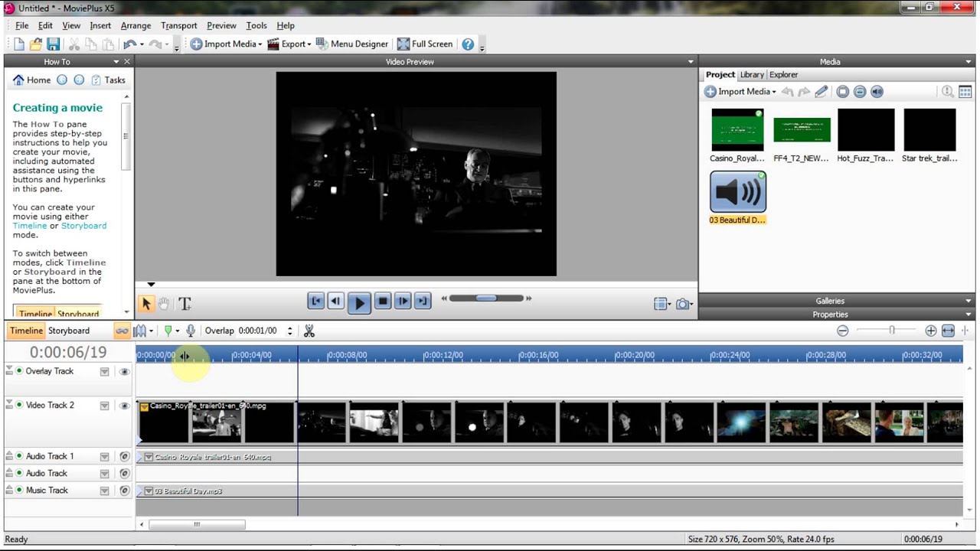The height and width of the screenshot is (551, 980).
Task: Toggle the chain-link linking button in timeline toolbar
Action: coord(122,331)
